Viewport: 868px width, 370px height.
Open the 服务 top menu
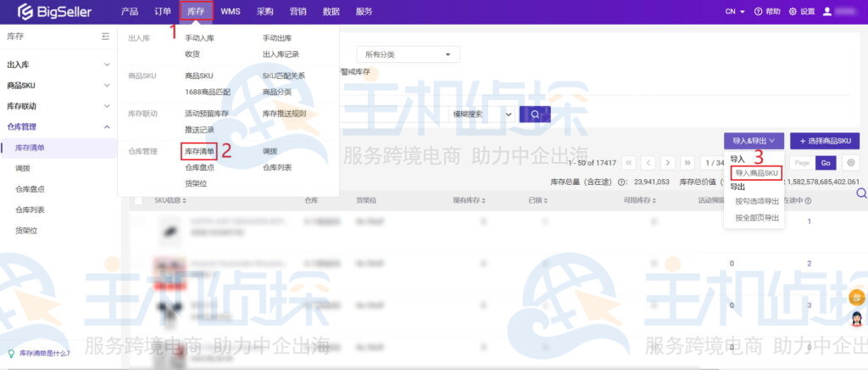[x=364, y=11]
